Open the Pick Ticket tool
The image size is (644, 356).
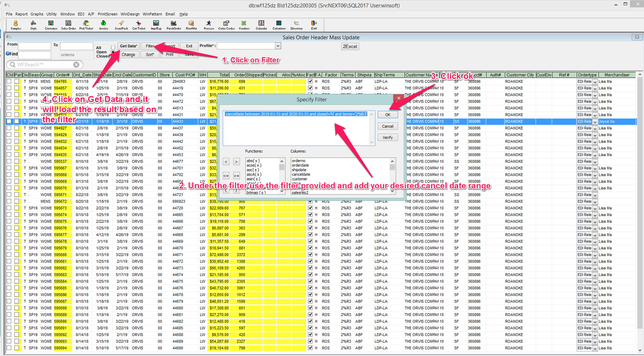point(86,25)
